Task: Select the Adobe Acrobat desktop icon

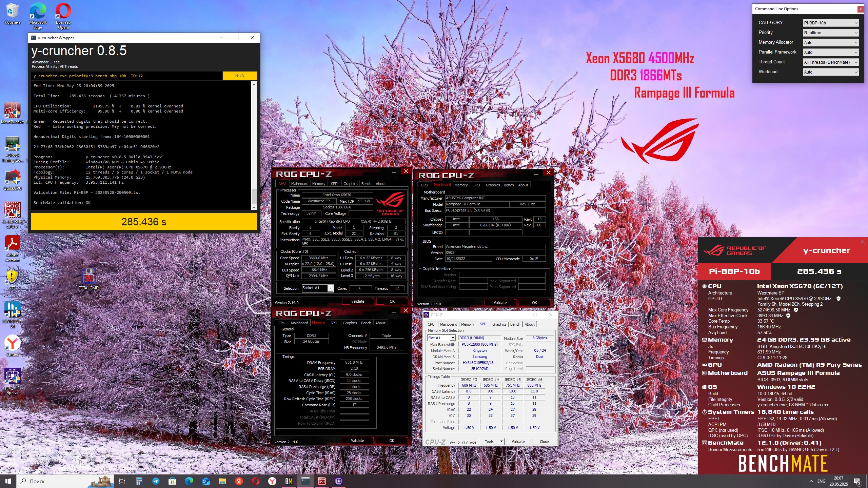Action: tap(13, 248)
